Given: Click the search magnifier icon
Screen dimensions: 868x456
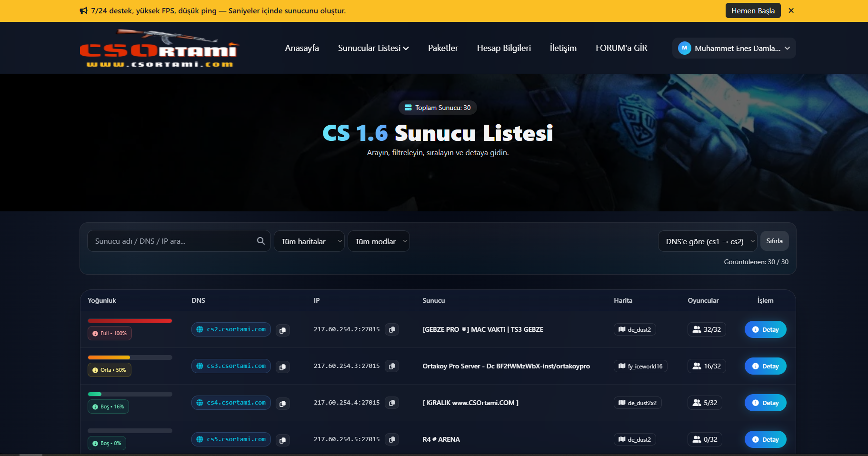Looking at the screenshot, I should [261, 241].
